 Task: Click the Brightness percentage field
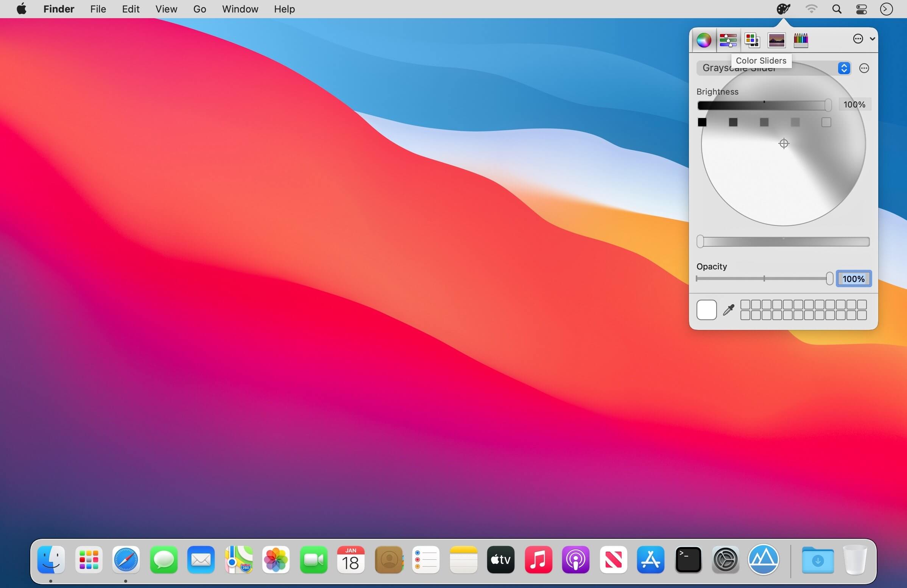click(x=854, y=104)
